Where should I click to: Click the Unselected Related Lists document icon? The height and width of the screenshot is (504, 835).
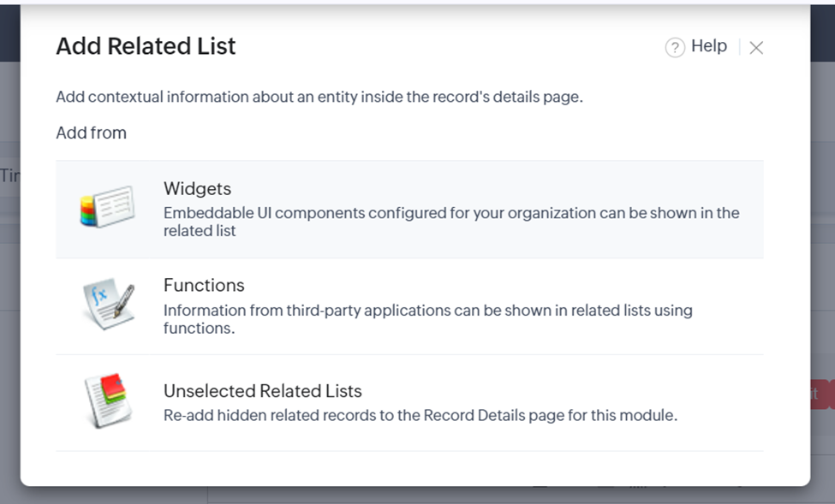[108, 400]
